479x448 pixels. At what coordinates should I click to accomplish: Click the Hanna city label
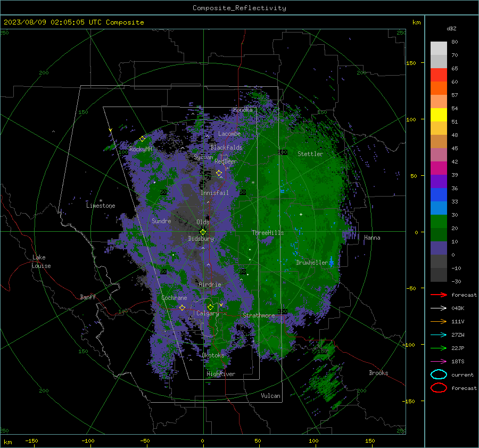(x=372, y=238)
